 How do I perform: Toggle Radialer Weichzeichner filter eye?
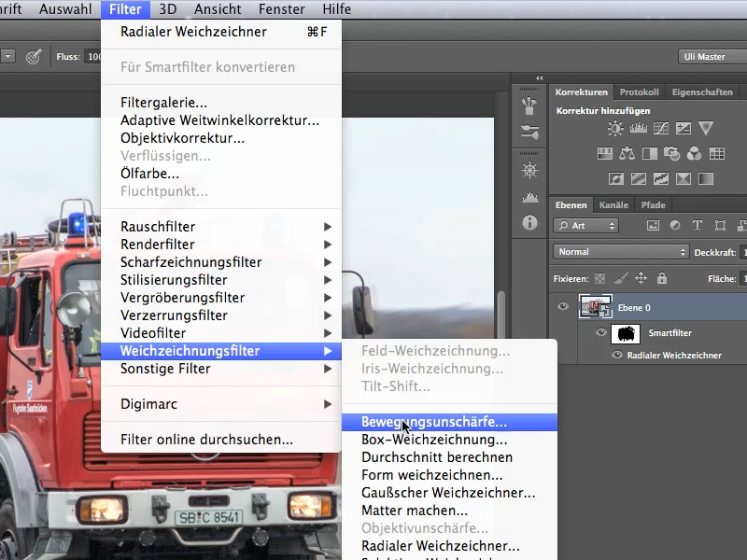point(617,355)
